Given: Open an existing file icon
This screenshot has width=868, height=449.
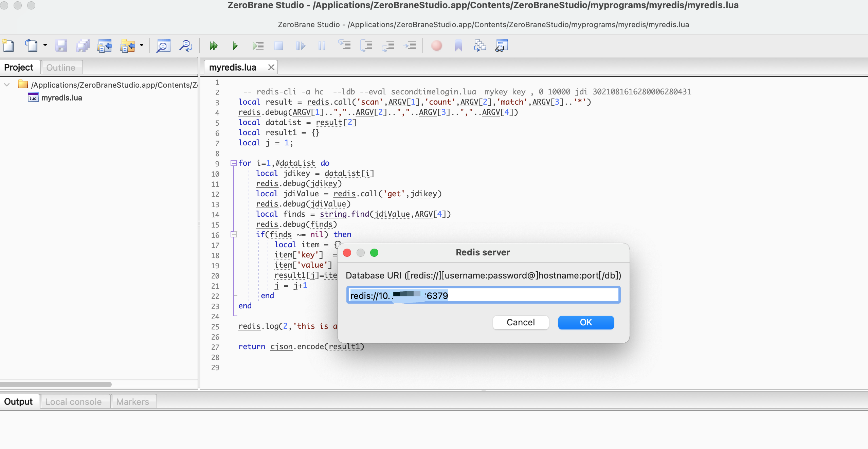Looking at the screenshot, I should pyautogui.click(x=31, y=46).
